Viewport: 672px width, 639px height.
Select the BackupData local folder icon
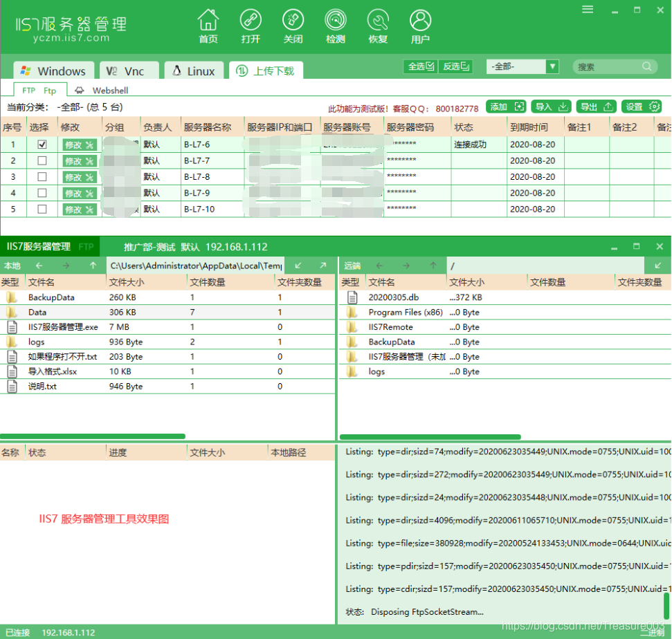[x=12, y=297]
